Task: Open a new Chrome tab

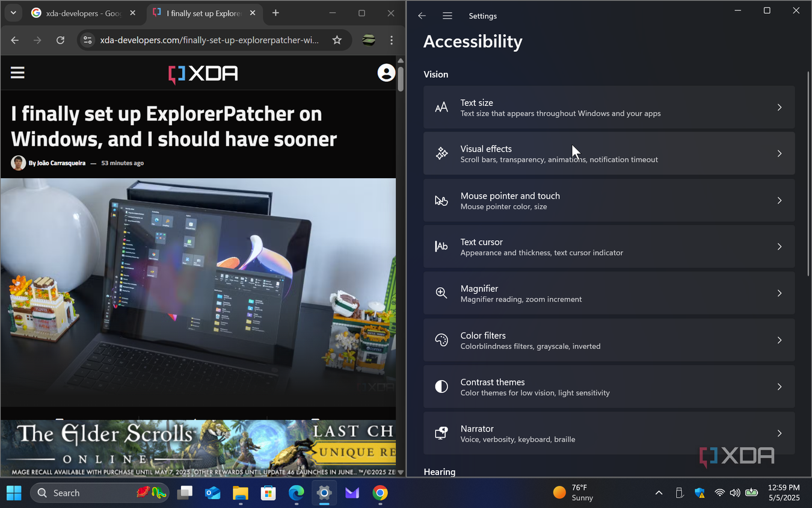Action: pyautogui.click(x=275, y=13)
